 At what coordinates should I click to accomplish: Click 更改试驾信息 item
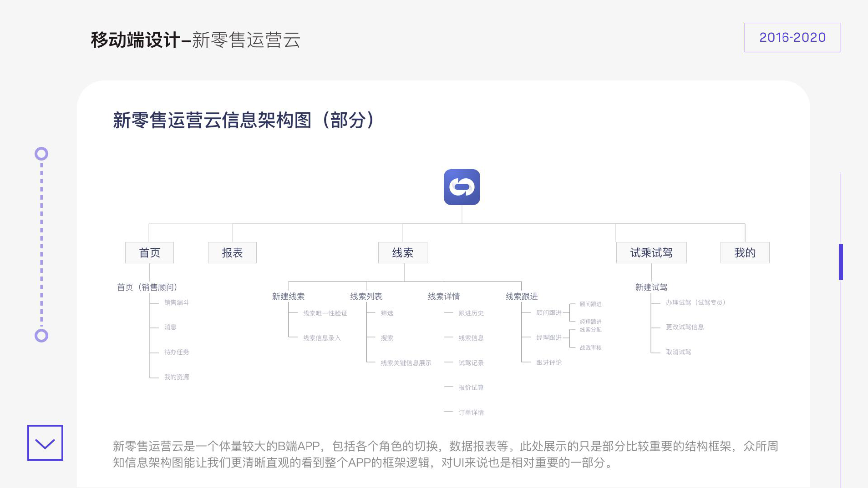pos(685,327)
